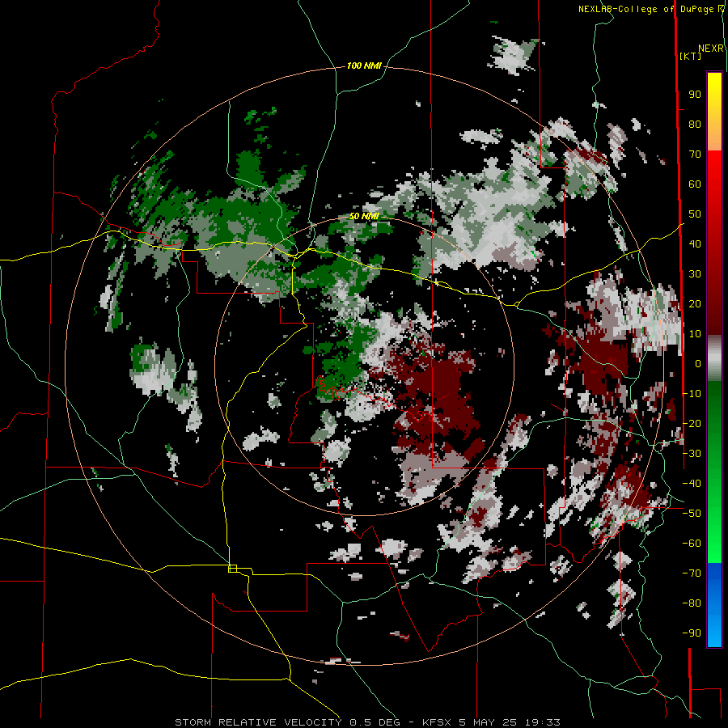Screen dimensions: 728x728
Task: Click the -80 value on velocity scale
Action: (x=692, y=603)
